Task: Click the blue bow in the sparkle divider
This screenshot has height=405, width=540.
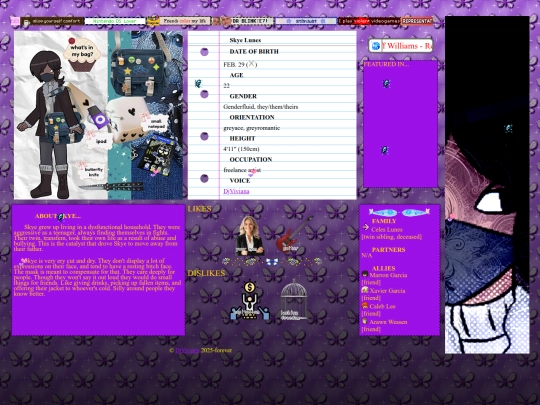Action: click(x=272, y=262)
